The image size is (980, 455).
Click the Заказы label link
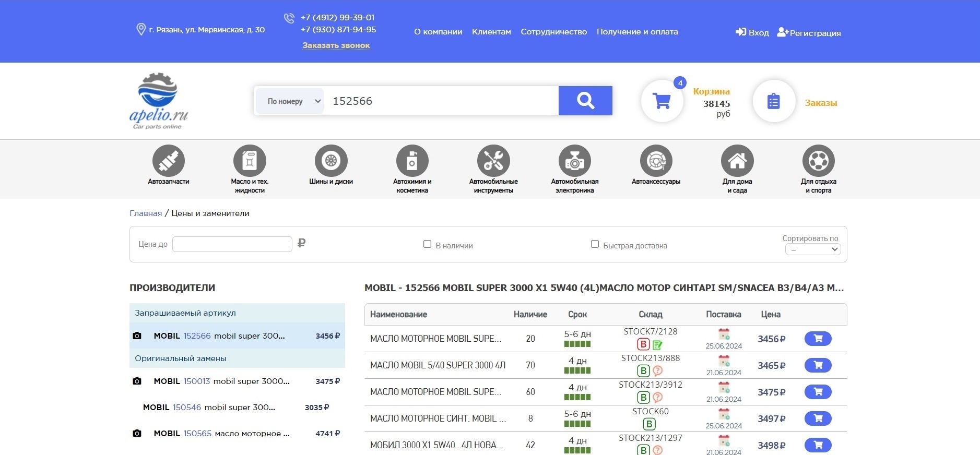pyautogui.click(x=821, y=103)
